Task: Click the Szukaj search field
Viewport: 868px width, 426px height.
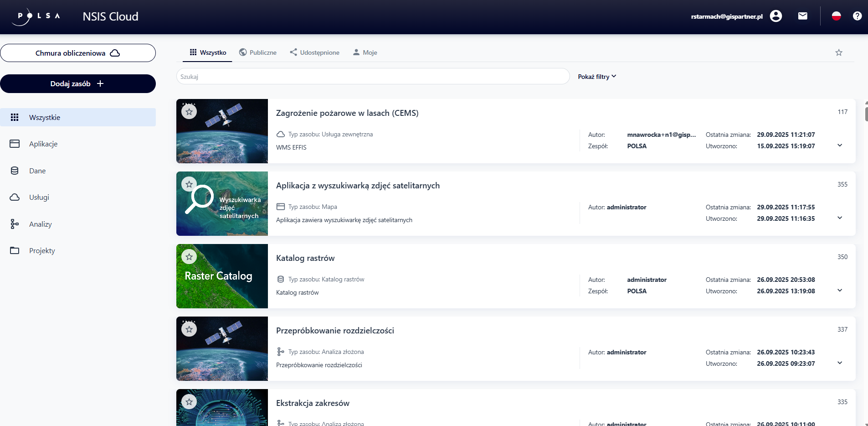Action: click(x=372, y=77)
